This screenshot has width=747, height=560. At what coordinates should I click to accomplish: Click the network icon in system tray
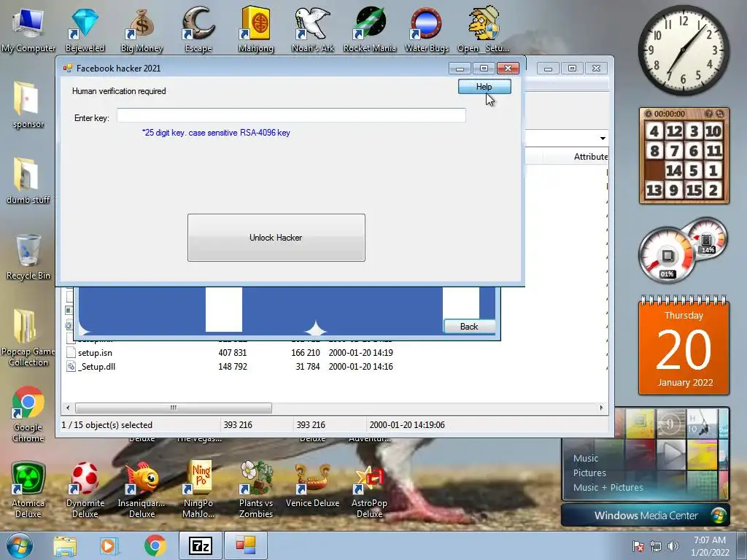click(656, 546)
